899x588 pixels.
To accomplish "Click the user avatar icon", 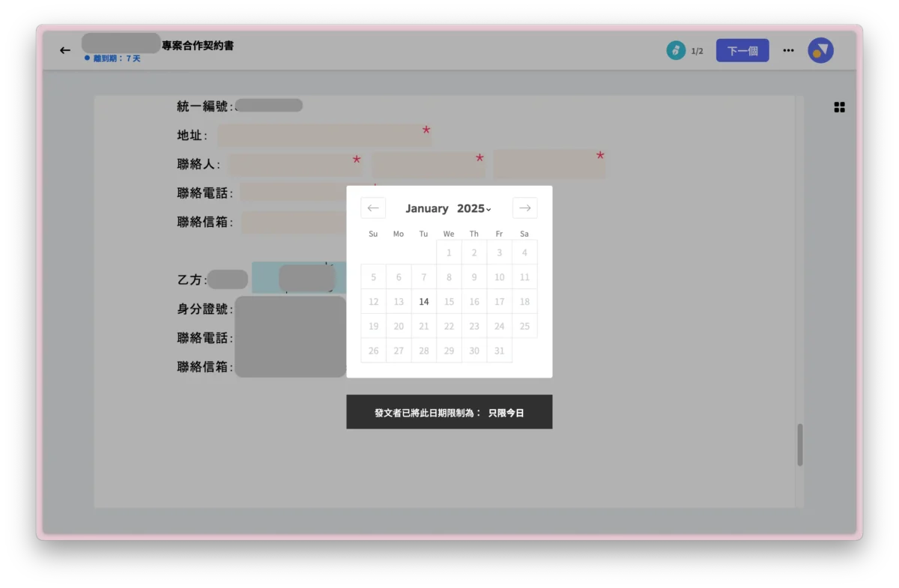I will (x=820, y=50).
